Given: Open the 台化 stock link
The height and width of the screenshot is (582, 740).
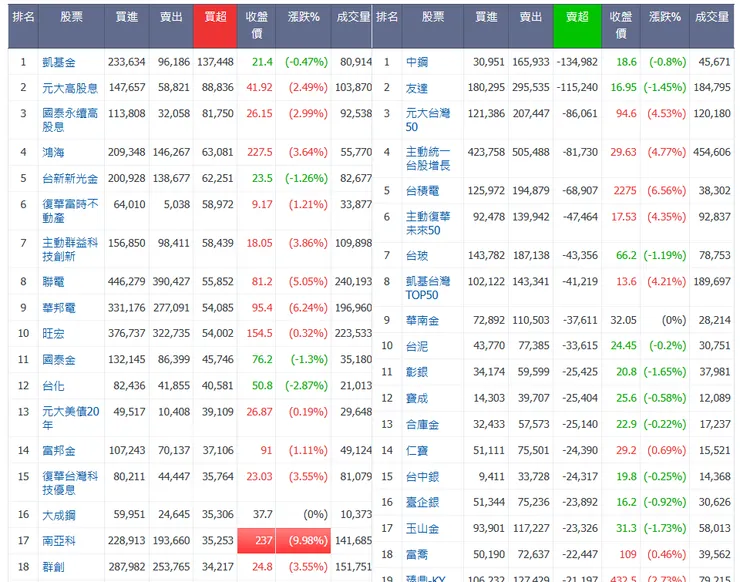Looking at the screenshot, I should 53,386.
